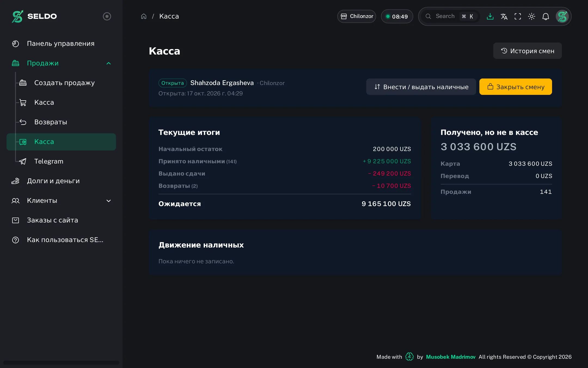Open the language translate icon
The height and width of the screenshot is (368, 588).
pyautogui.click(x=504, y=16)
